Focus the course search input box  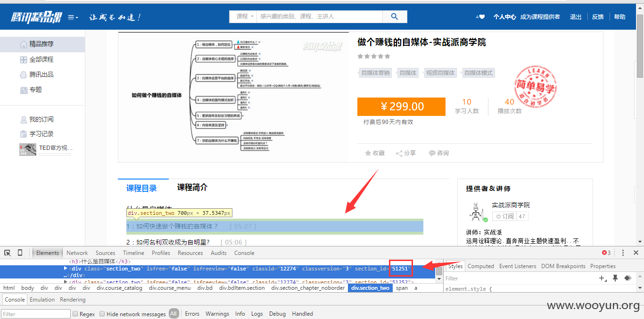pyautogui.click(x=320, y=16)
